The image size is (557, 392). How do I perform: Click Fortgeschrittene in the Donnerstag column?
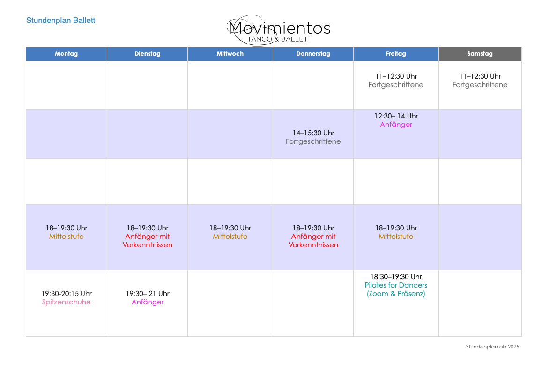(x=313, y=142)
